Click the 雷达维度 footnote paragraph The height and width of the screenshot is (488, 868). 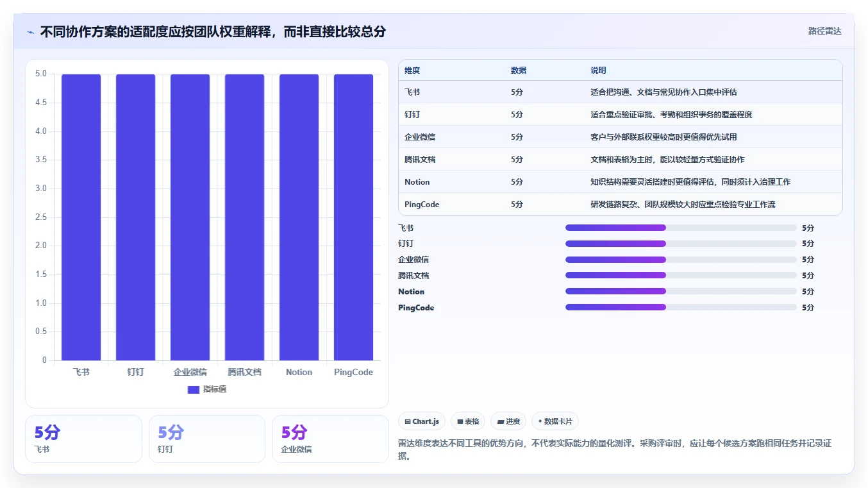(x=615, y=450)
